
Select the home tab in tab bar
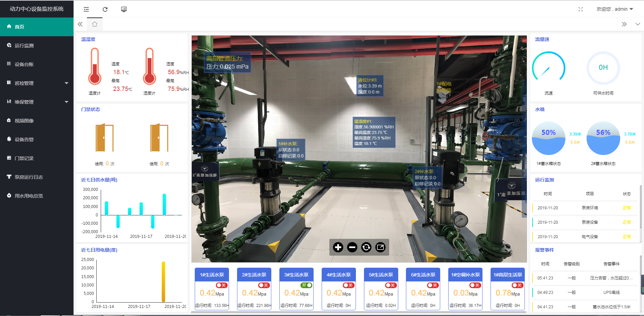point(95,24)
